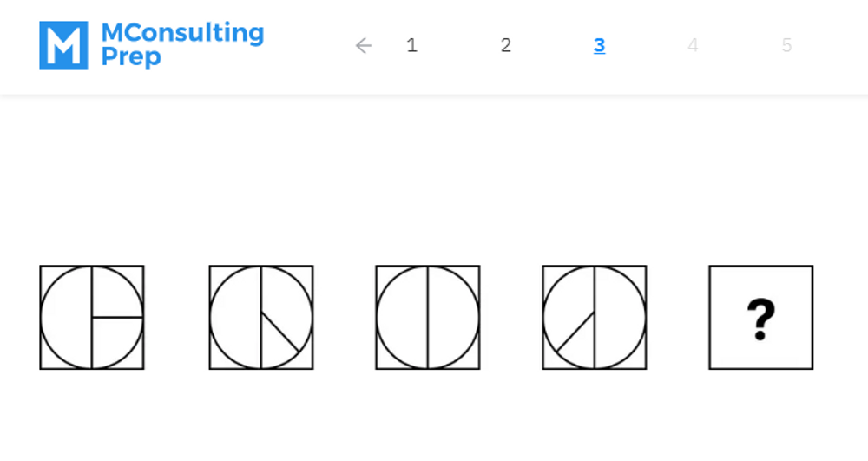
Task: Go back using the left arrow
Action: point(364,46)
